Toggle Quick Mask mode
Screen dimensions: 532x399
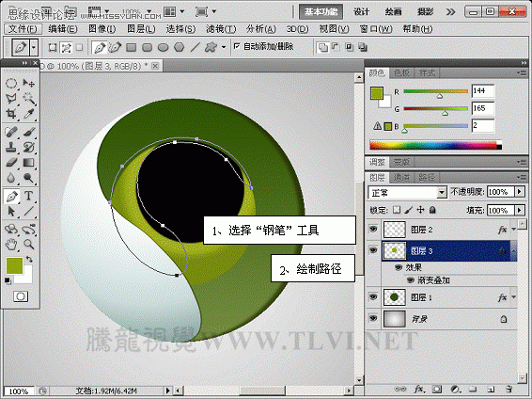click(x=21, y=296)
